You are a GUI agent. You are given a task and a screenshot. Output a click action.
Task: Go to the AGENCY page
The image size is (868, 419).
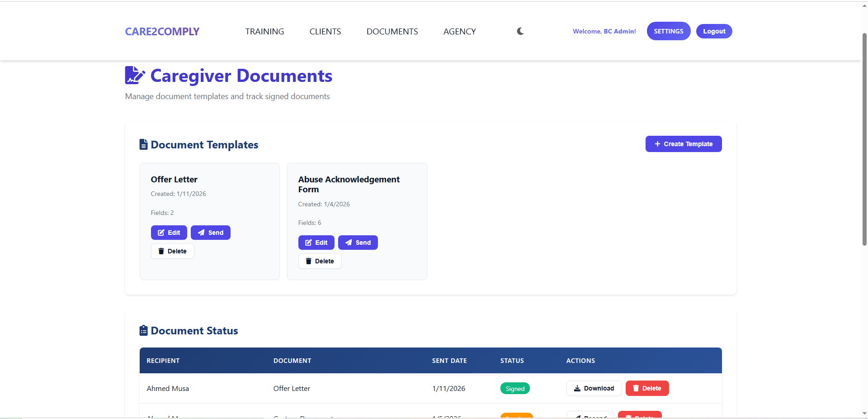[459, 31]
